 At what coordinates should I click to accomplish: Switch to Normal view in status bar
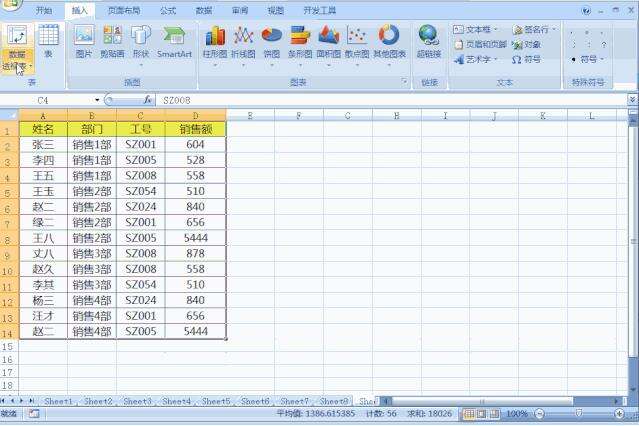click(x=469, y=414)
